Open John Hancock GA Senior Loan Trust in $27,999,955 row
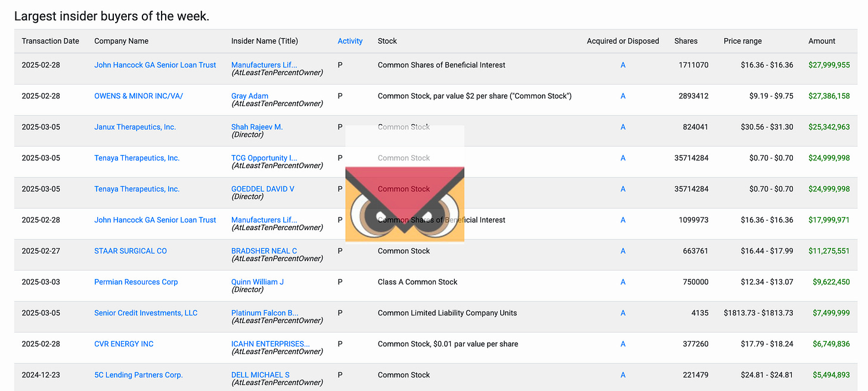868x391 pixels. [x=155, y=65]
